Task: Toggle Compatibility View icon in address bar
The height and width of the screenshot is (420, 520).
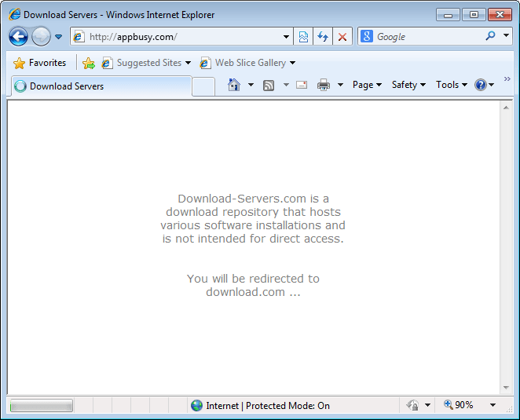Action: (303, 37)
